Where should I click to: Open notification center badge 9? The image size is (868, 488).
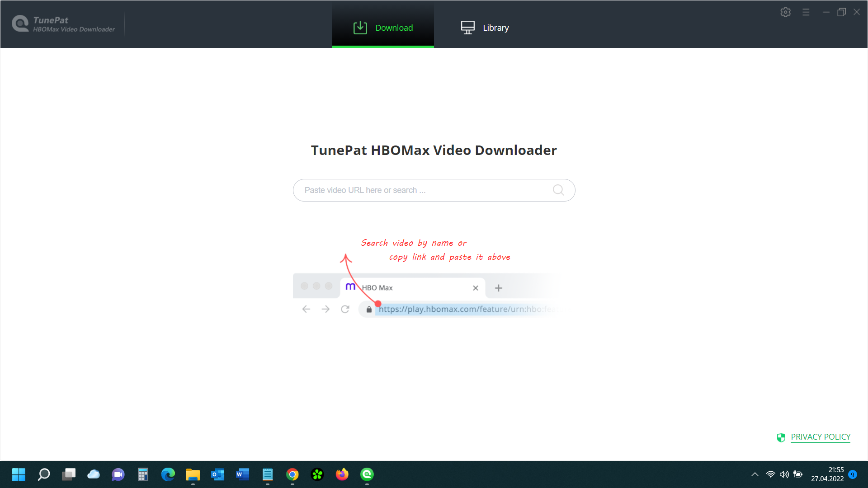coord(853,474)
